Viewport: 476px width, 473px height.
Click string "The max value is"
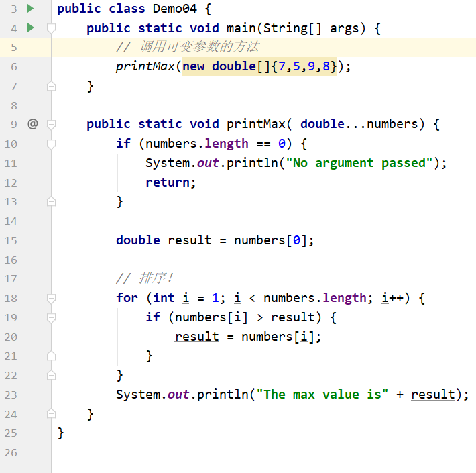(x=322, y=395)
